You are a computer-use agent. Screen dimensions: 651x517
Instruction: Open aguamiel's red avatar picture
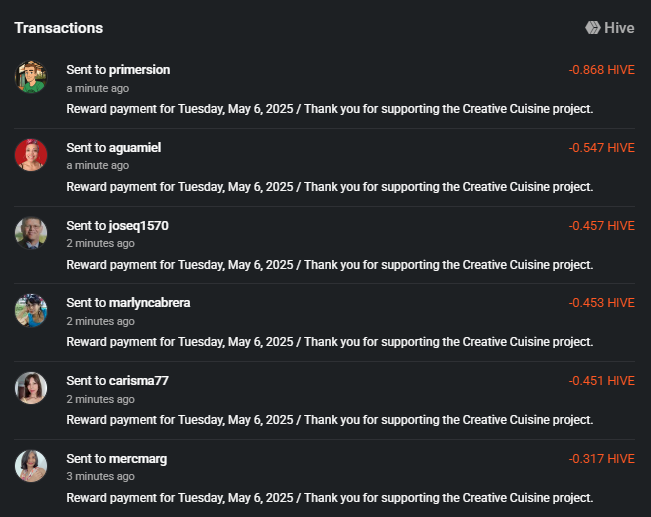[31, 155]
